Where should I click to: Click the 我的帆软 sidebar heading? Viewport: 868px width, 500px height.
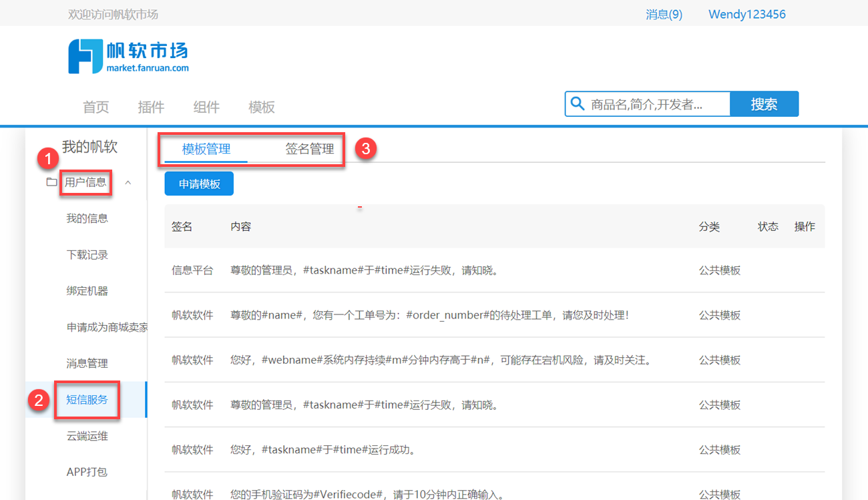coord(89,147)
